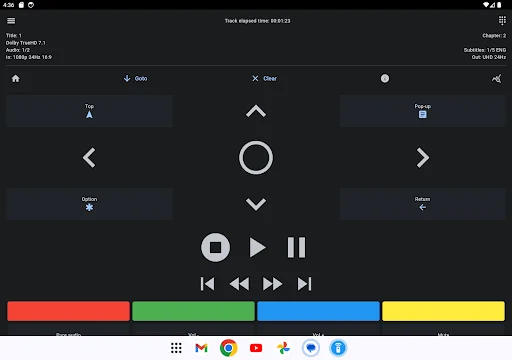Rewind with the double-left arrows
Image resolution: width=512 pixels, height=360 pixels.
tap(239, 284)
